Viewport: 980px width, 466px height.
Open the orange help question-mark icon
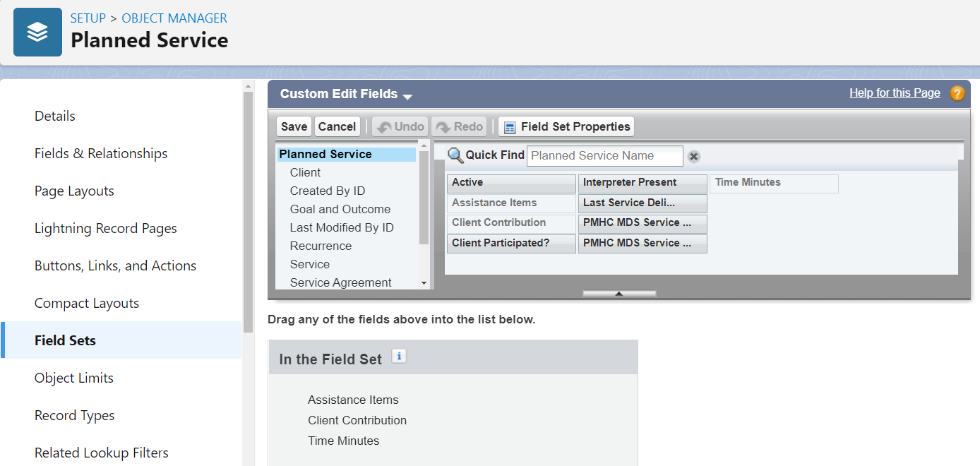(957, 93)
